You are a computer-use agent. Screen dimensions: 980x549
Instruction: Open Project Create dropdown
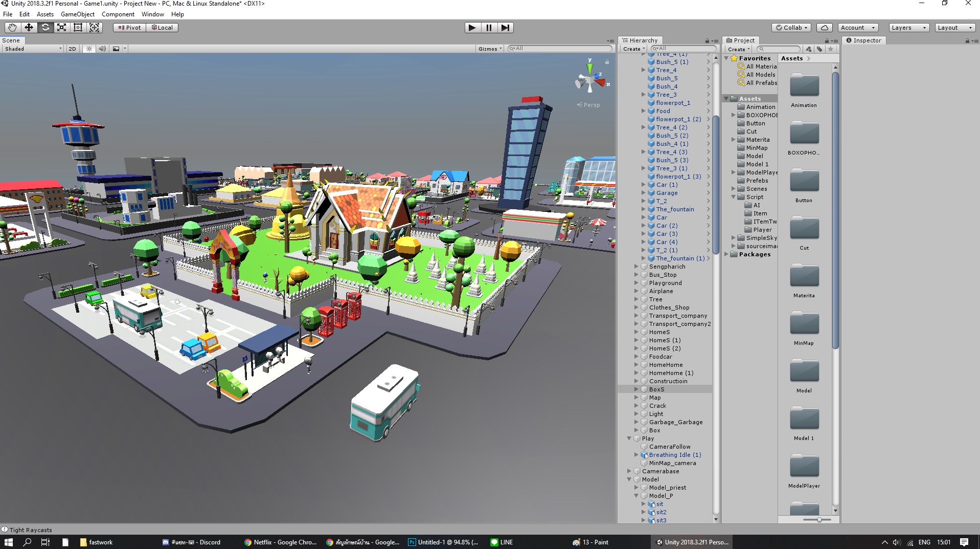tap(739, 49)
